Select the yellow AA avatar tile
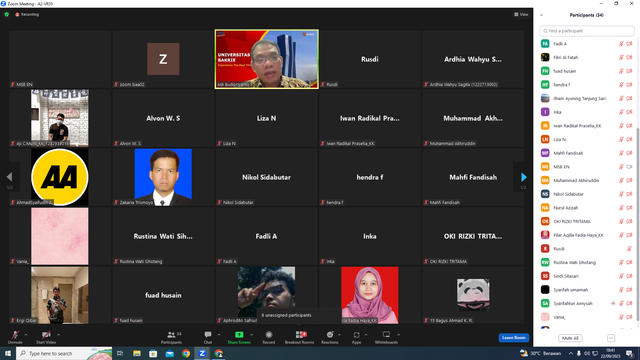The width and height of the screenshot is (640, 360). click(x=60, y=177)
